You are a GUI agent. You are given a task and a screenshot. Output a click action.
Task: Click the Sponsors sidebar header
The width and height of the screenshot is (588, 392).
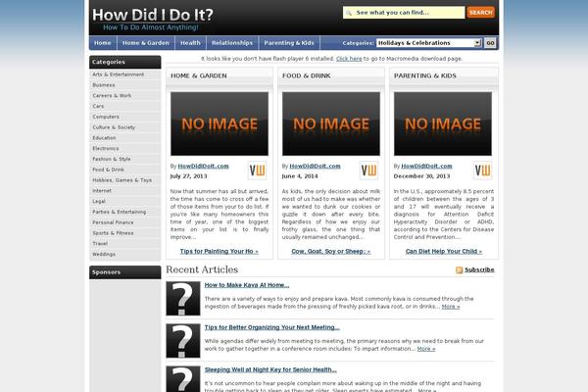(x=124, y=272)
